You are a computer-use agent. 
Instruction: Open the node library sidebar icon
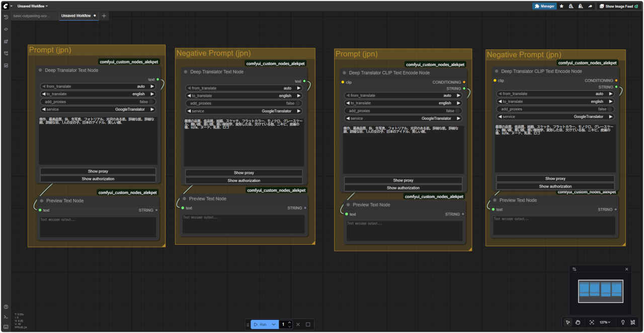click(x=6, y=29)
